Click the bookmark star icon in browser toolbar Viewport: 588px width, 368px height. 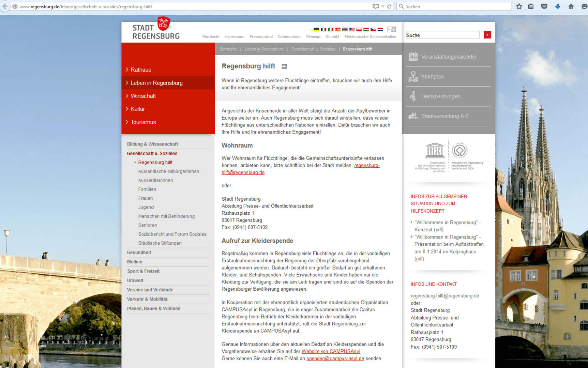[519, 6]
